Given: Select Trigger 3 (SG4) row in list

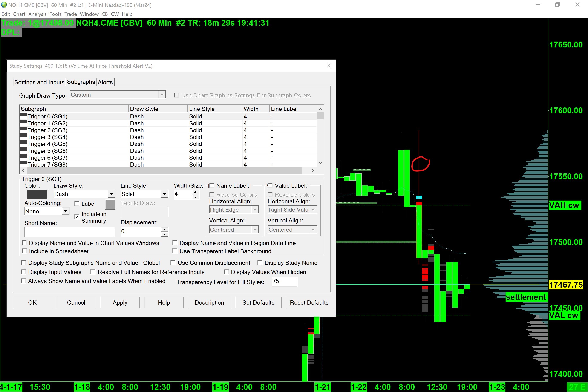Looking at the screenshot, I should 47,137.
